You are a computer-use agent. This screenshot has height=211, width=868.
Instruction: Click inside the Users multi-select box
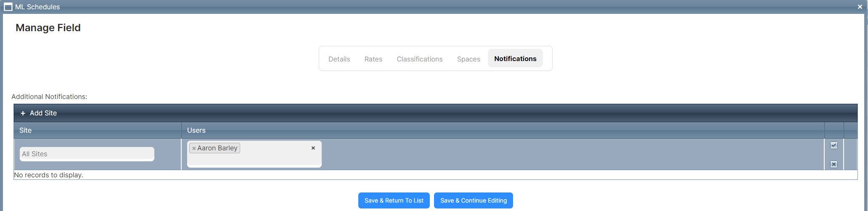pos(254,154)
